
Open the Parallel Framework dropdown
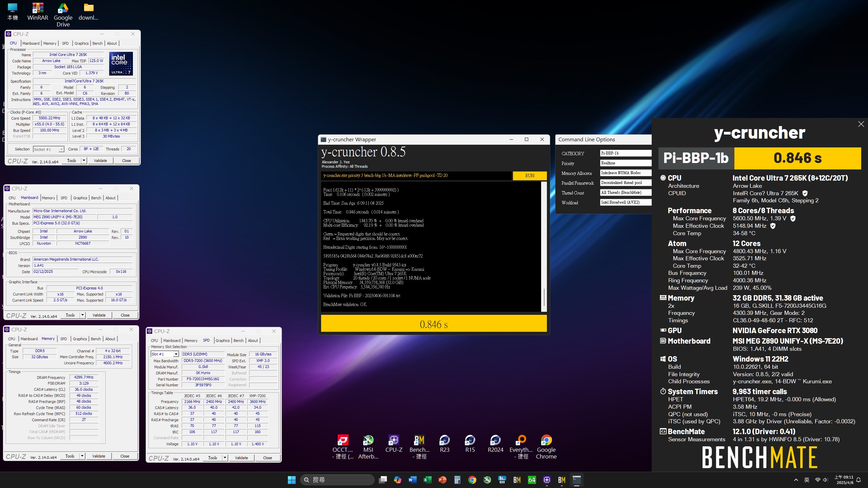point(626,183)
